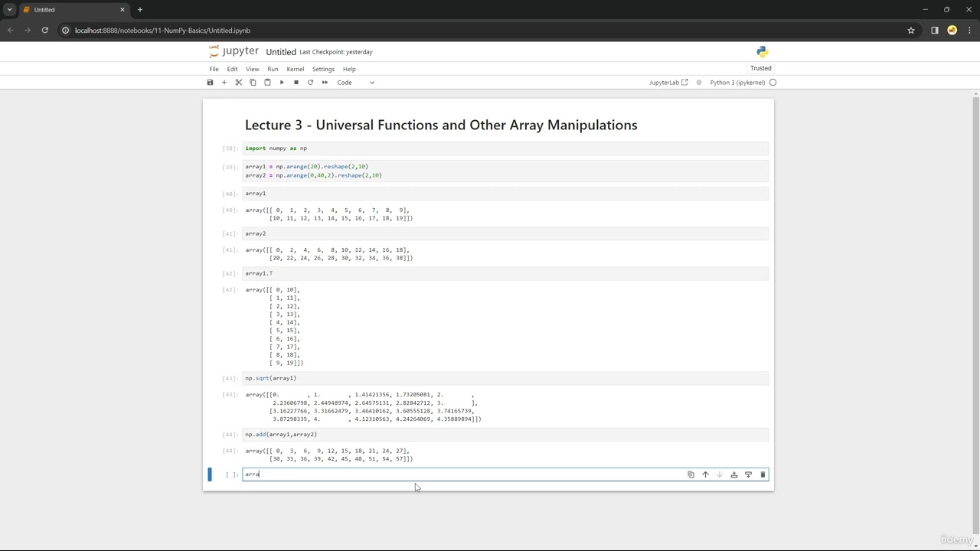The height and width of the screenshot is (551, 980).
Task: Paste cell from the clipboard icon
Action: coord(267,82)
